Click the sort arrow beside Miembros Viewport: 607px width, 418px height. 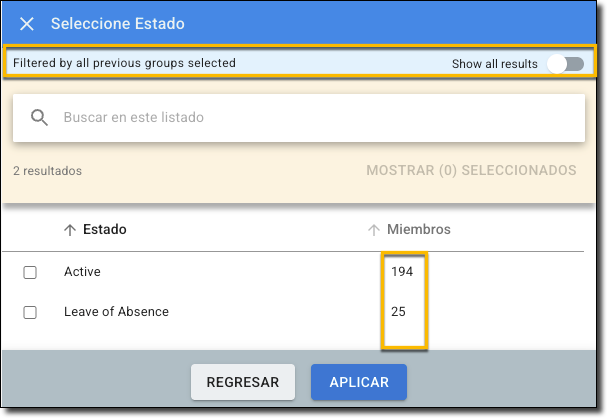373,230
